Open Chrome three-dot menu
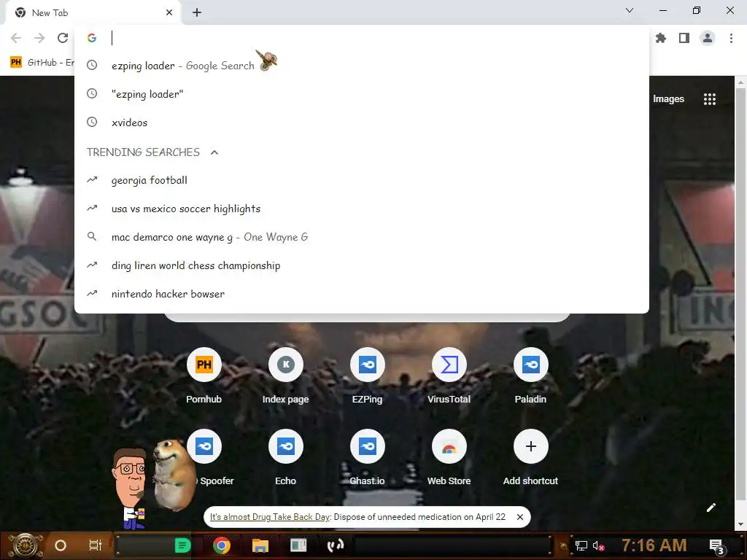The width and height of the screenshot is (747, 560). point(731,38)
